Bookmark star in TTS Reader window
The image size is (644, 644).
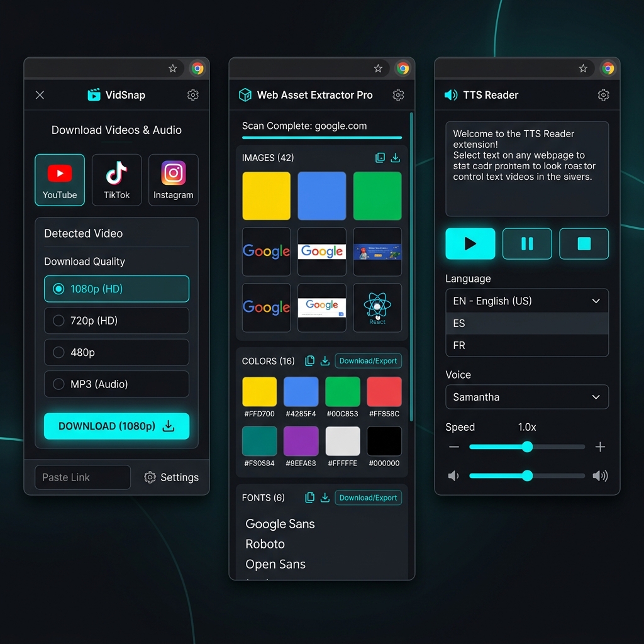(x=583, y=69)
